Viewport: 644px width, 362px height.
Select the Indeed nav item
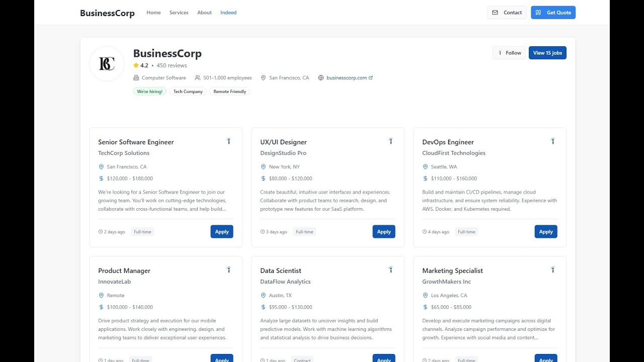click(x=228, y=13)
